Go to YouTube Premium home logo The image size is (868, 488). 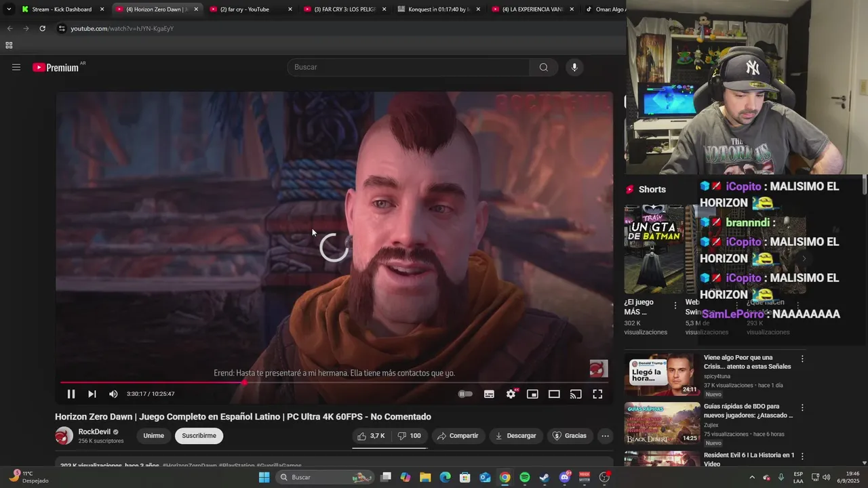[57, 67]
